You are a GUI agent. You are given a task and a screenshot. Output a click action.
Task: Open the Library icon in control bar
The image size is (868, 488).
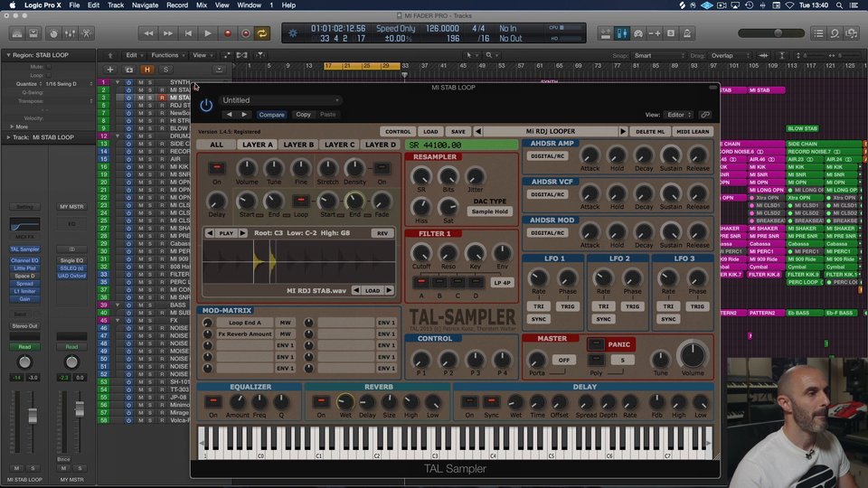click(17, 33)
